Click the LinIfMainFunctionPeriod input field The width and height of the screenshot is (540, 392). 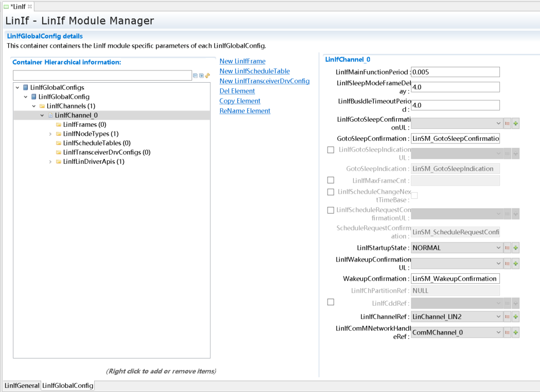(x=455, y=72)
